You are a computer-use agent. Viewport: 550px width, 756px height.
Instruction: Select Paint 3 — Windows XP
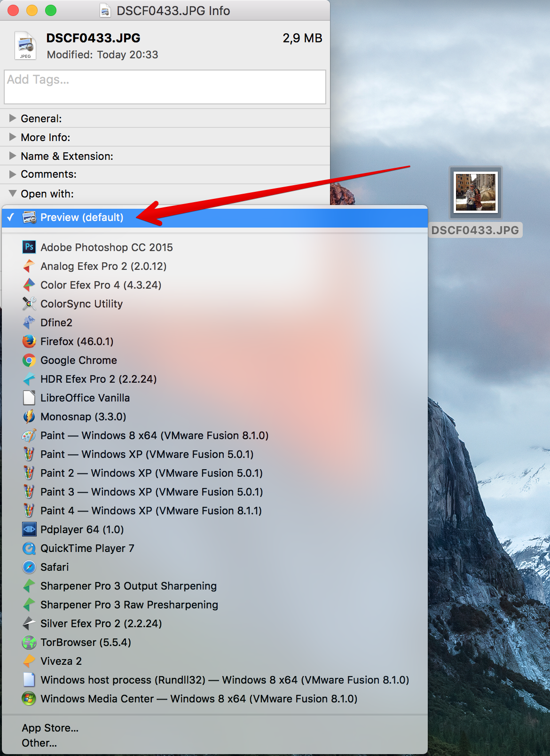click(215, 492)
